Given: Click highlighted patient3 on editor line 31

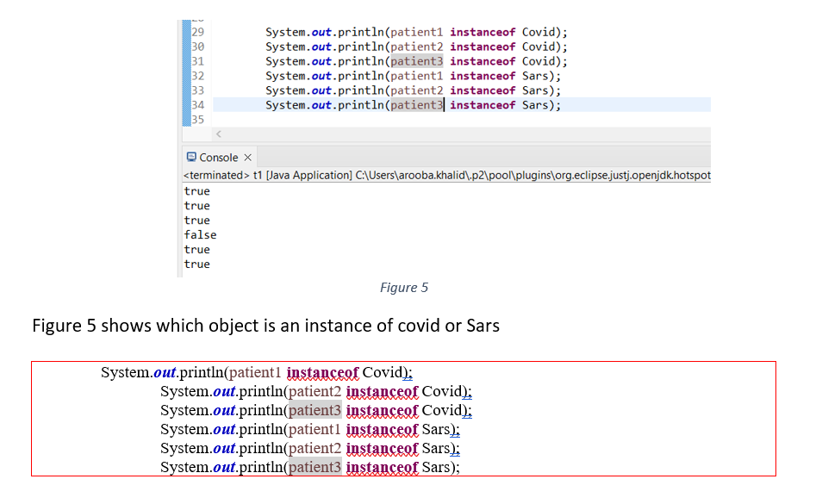Looking at the screenshot, I should click(417, 61).
